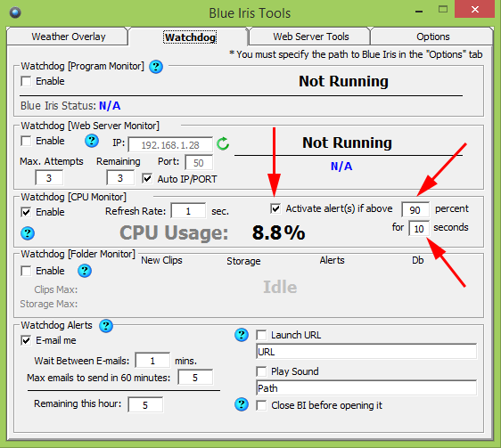The height and width of the screenshot is (448, 501).
Task: Uncheck the E-mail me option
Action: coord(26,340)
